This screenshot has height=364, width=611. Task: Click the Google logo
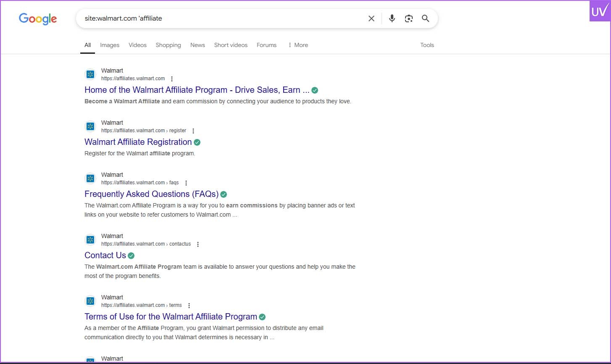click(38, 19)
